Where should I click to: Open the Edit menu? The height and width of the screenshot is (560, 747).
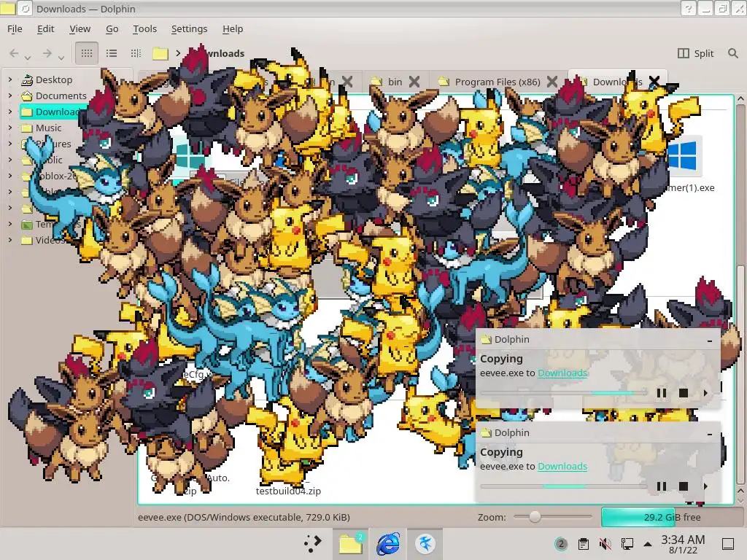[x=46, y=28]
